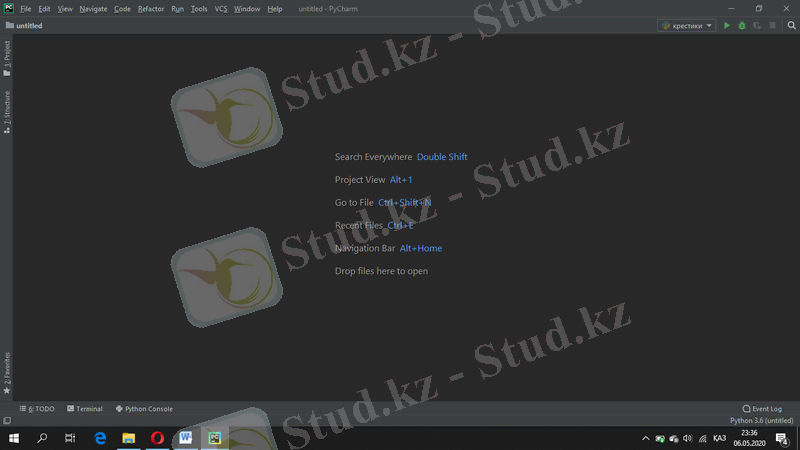Open Search Everywhere magnifier icon
The height and width of the screenshot is (450, 800).
(791, 26)
